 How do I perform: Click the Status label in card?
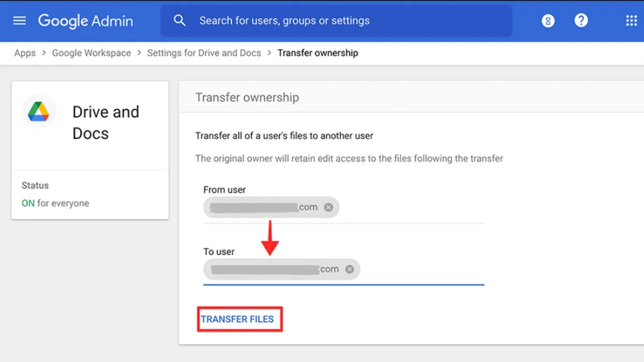click(35, 186)
